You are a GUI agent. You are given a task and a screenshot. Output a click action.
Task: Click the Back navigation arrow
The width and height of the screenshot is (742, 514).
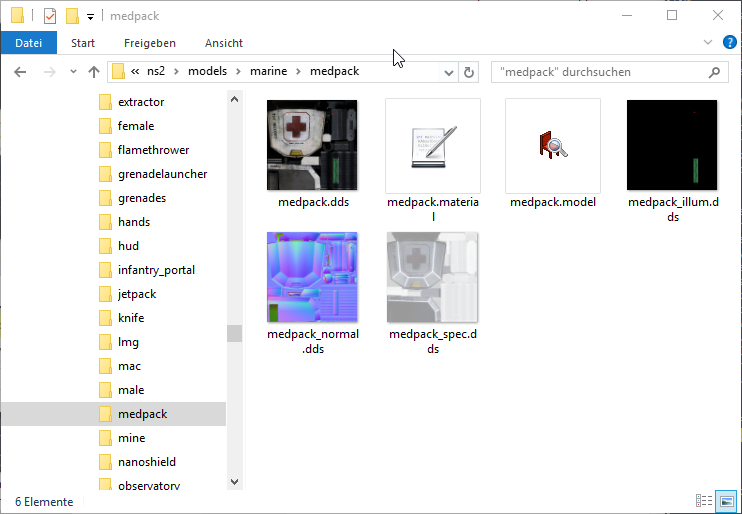[20, 72]
